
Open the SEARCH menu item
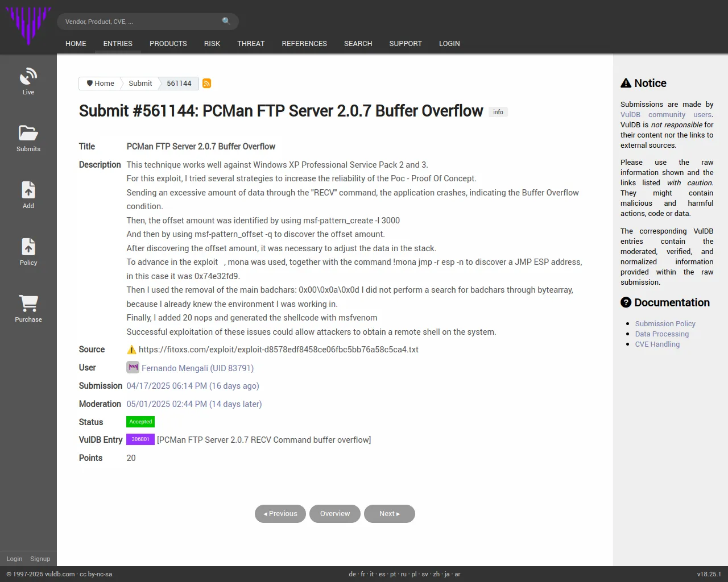358,44
